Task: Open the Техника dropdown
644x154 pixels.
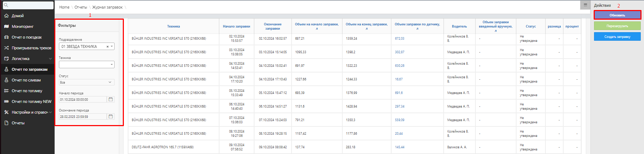Action: (x=86, y=65)
